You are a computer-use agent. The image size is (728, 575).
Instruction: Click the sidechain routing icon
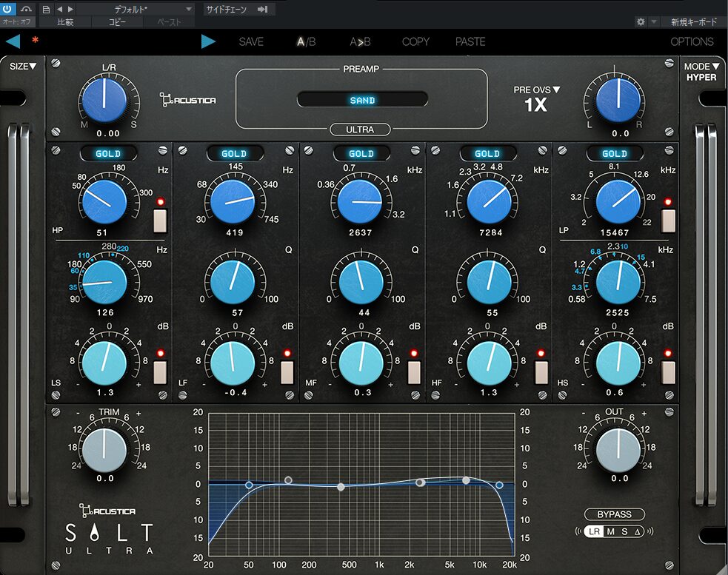pos(262,9)
